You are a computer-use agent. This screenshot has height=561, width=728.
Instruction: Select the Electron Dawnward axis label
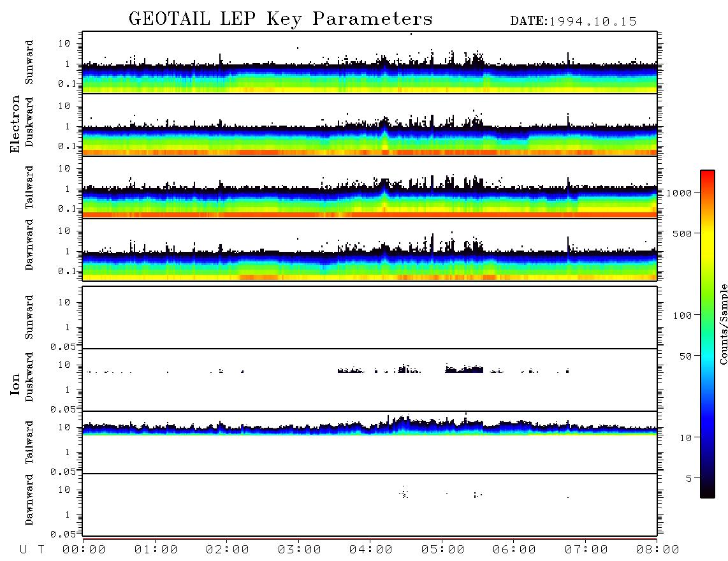[29, 245]
